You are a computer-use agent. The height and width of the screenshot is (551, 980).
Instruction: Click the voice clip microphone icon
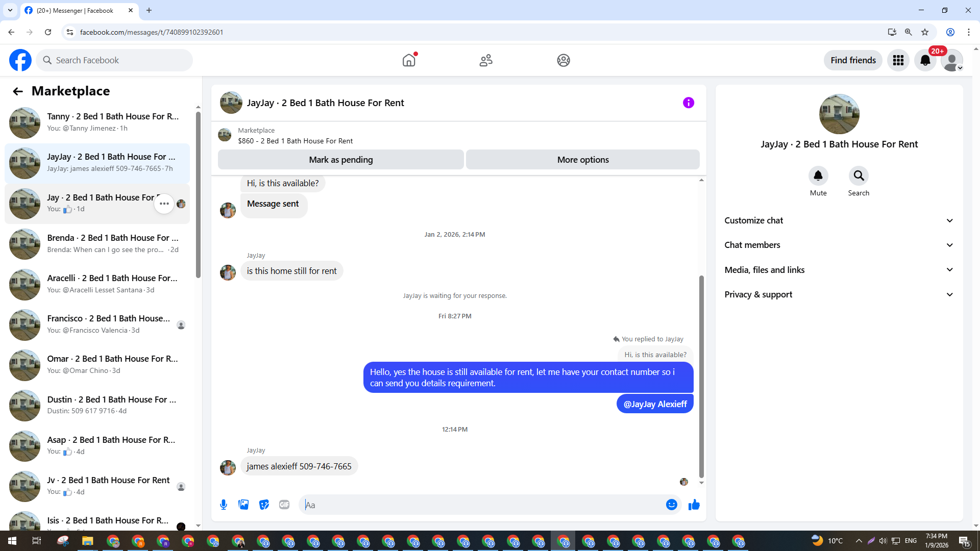tap(224, 505)
